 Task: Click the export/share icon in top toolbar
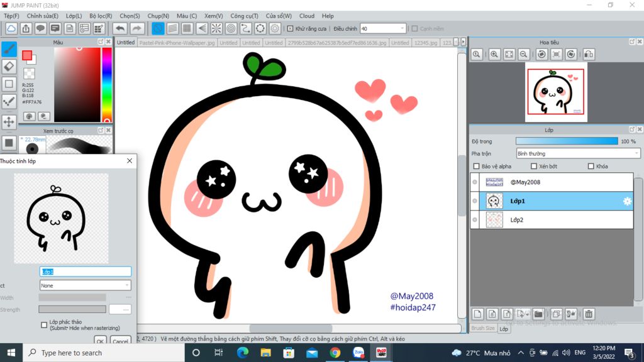pyautogui.click(x=26, y=28)
